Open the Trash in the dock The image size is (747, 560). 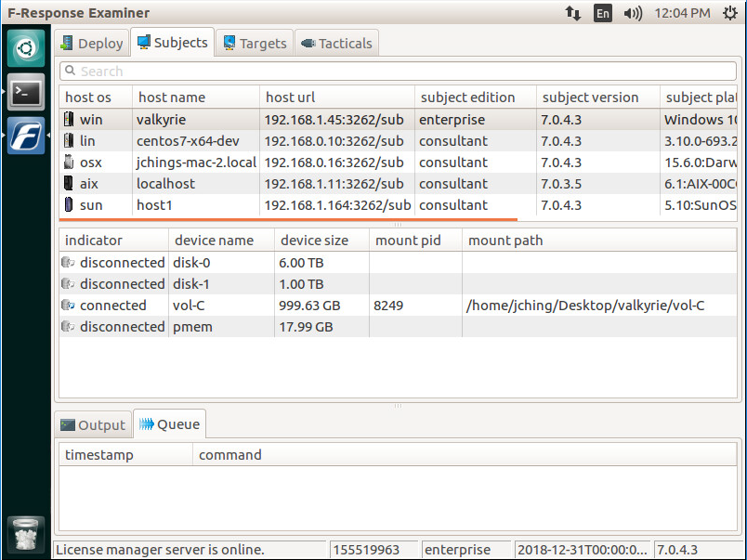[26, 535]
